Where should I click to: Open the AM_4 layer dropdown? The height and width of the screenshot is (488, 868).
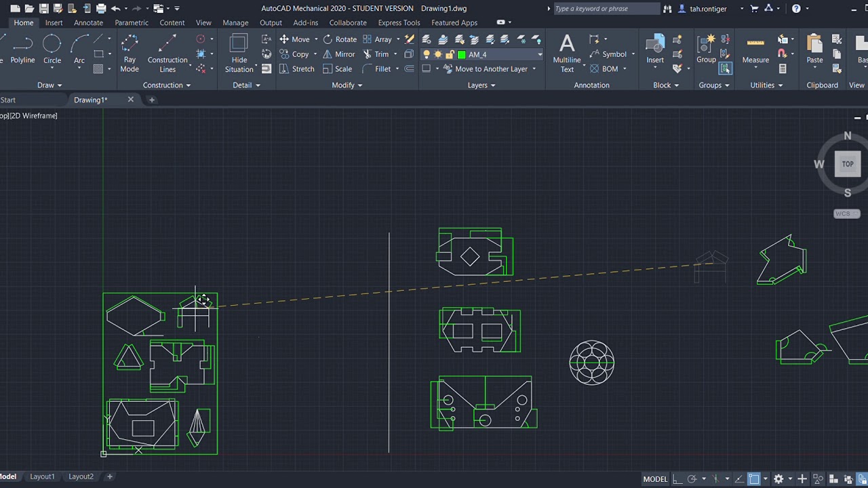tap(540, 54)
